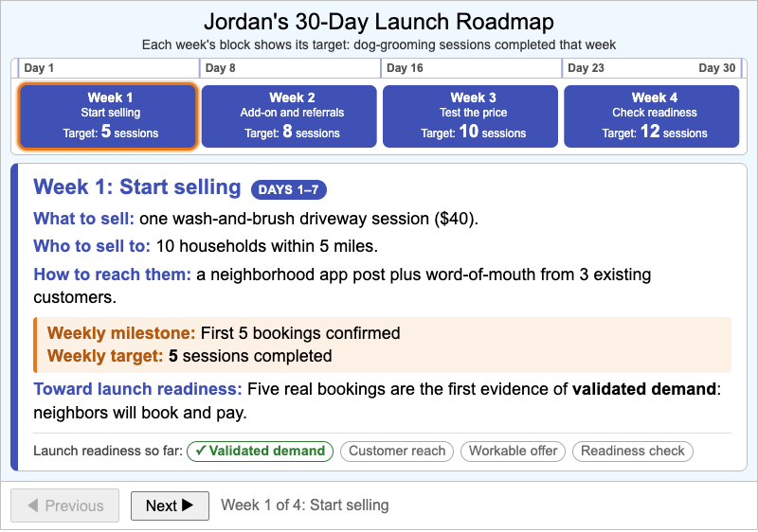Image resolution: width=758 pixels, height=532 pixels.
Task: Click the title 'Jordan's 30-Day Launch Roadmap'
Action: (x=379, y=22)
